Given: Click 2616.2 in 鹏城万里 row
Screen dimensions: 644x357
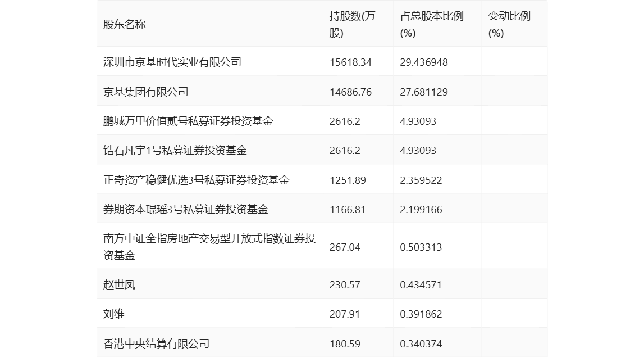Looking at the screenshot, I should coord(345,121).
